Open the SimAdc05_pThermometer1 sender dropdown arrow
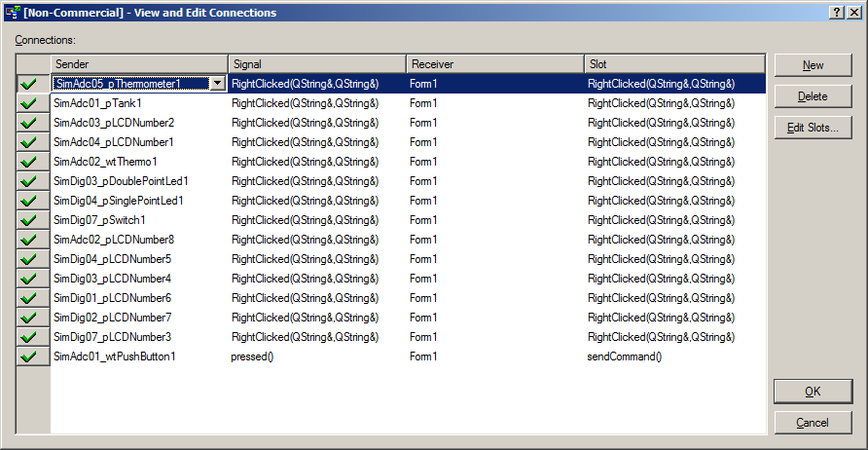868x450 pixels. point(217,84)
